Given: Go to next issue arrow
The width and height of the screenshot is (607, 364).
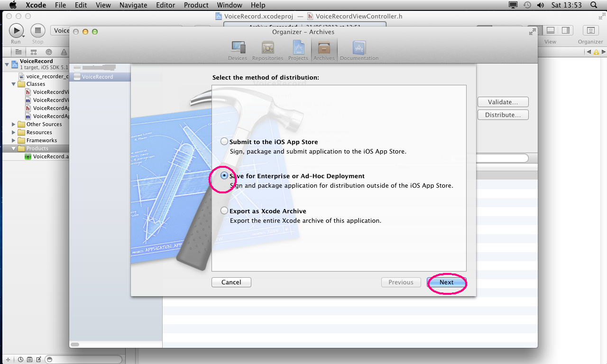Looking at the screenshot, I should pyautogui.click(x=603, y=52).
